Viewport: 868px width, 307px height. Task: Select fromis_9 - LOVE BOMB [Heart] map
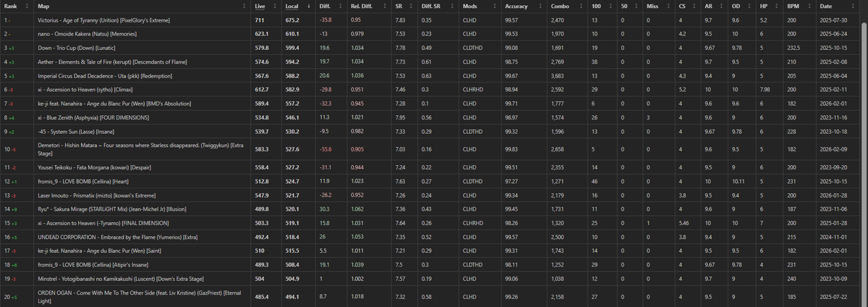(85, 180)
